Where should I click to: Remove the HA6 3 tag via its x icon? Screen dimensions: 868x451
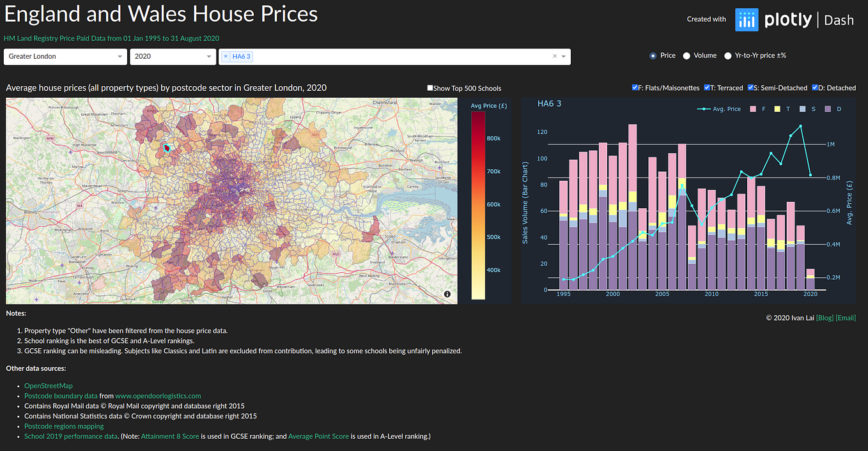pos(226,56)
